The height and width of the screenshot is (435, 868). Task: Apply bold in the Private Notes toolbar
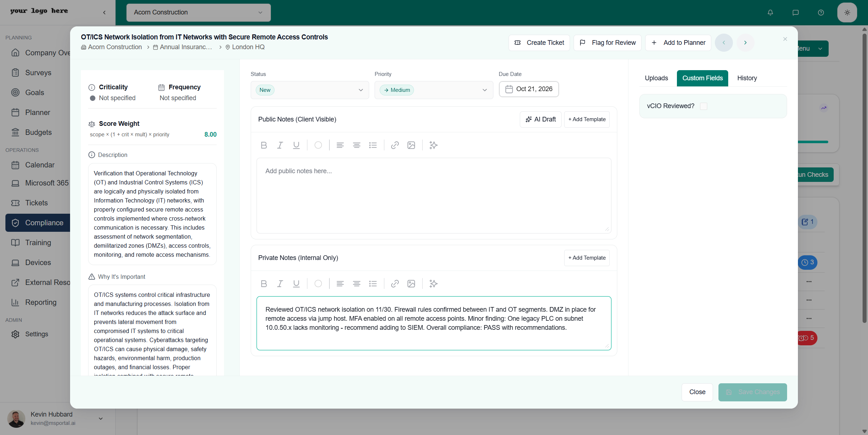click(264, 283)
